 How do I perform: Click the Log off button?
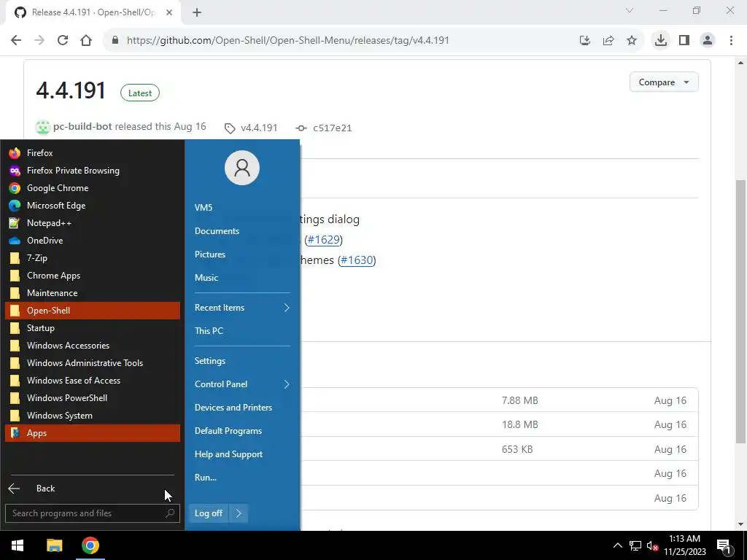pos(209,513)
